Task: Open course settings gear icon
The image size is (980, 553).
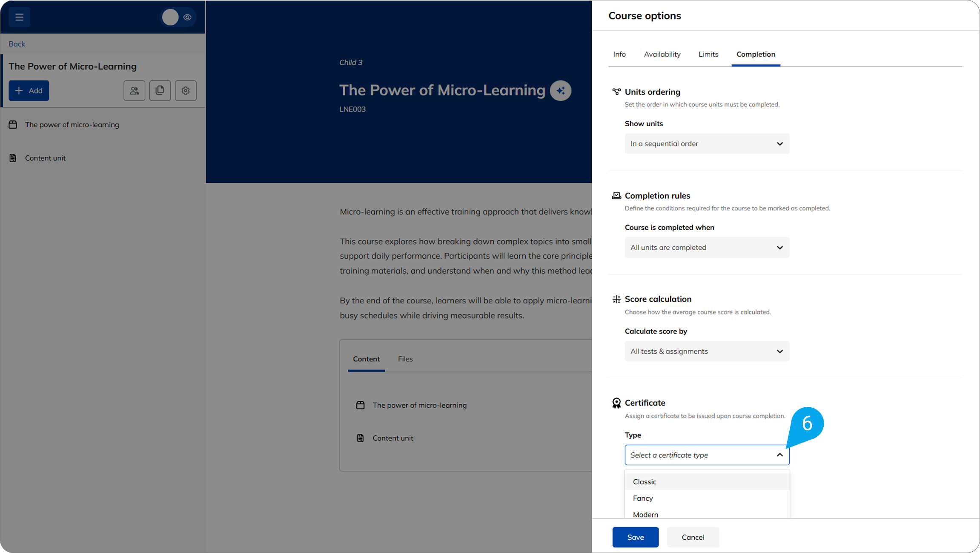Action: [x=186, y=90]
